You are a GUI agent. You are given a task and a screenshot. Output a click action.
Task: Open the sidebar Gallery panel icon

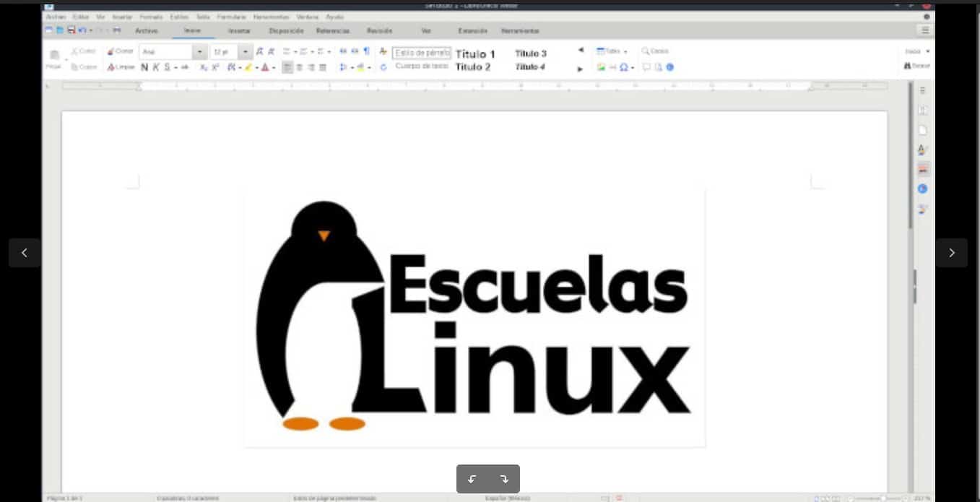click(x=922, y=169)
